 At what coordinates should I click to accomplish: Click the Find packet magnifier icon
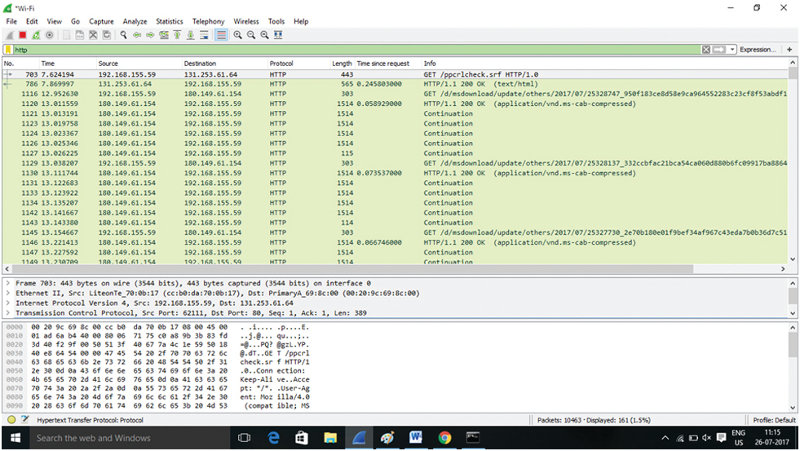tap(123, 34)
